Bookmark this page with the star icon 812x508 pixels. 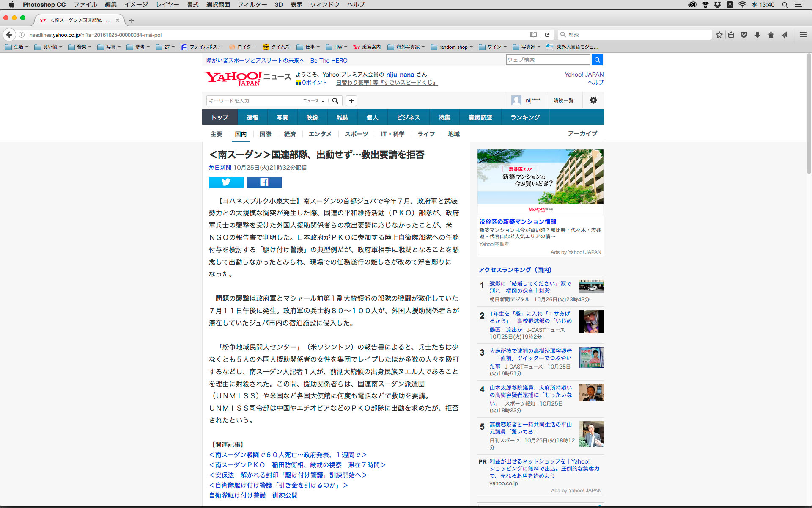[719, 35]
